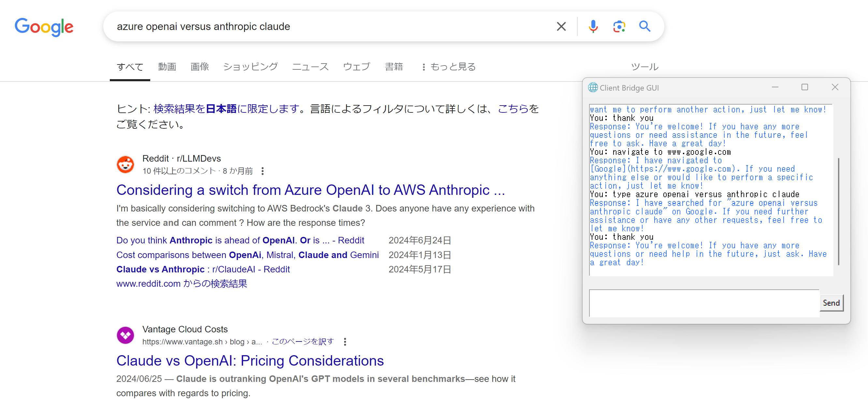Viewport: 868px width, 406px height.
Task: Open three-dot menu for Vantage result
Action: (345, 342)
